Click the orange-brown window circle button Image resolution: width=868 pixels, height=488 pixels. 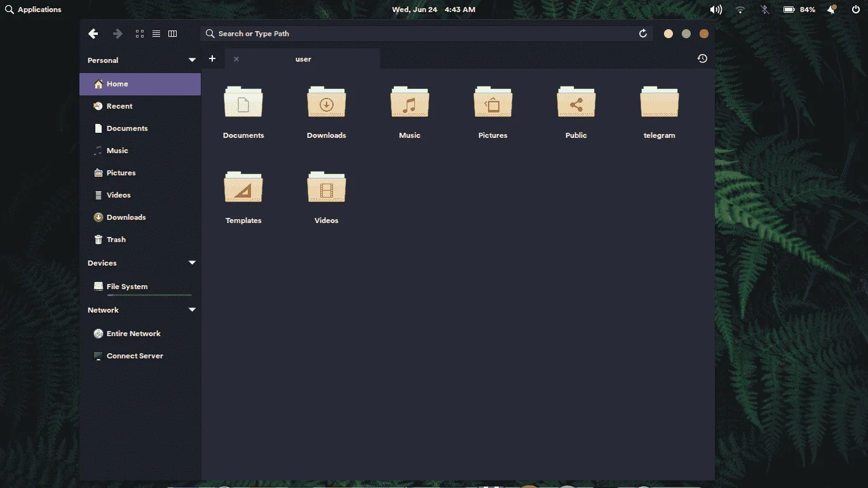coord(704,34)
